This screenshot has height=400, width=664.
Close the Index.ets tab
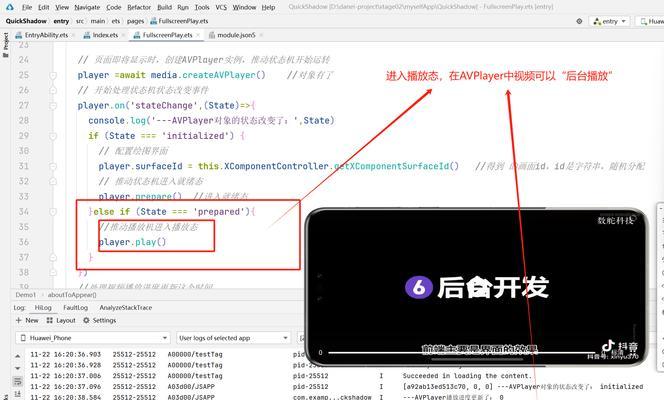pyautogui.click(x=124, y=35)
